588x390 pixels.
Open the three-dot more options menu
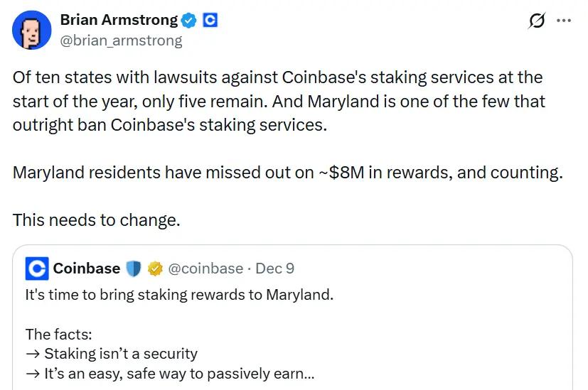coord(564,21)
